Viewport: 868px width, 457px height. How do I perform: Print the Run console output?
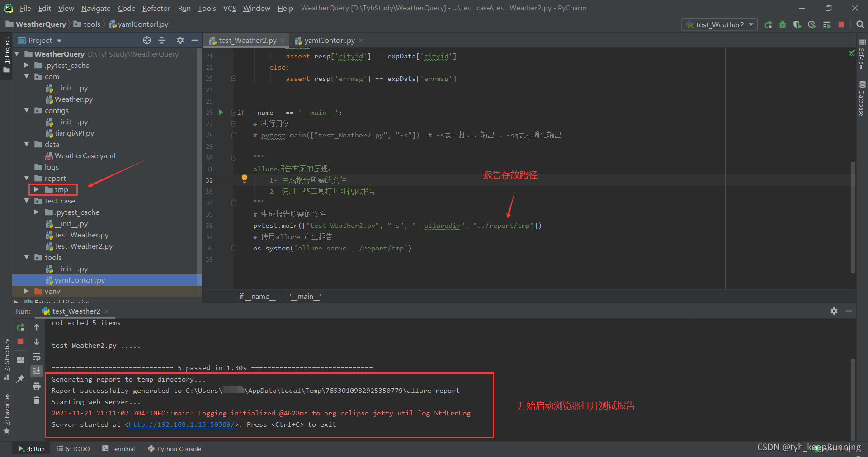click(37, 386)
